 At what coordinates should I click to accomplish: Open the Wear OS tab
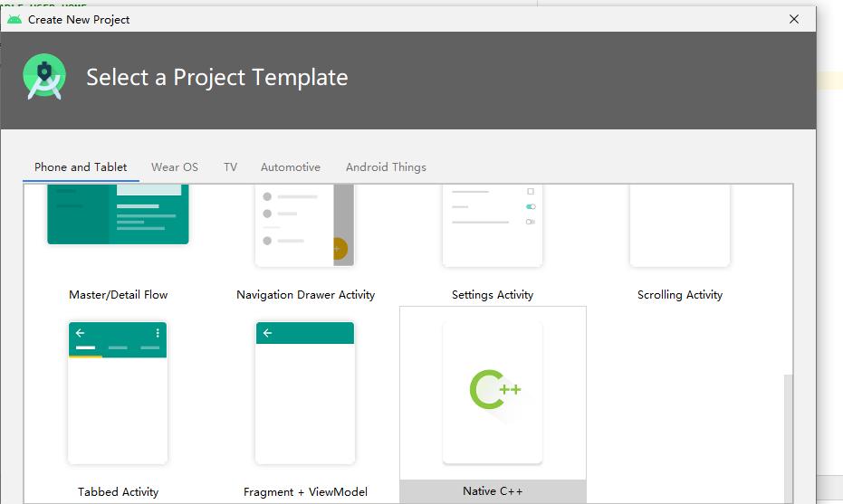175,167
